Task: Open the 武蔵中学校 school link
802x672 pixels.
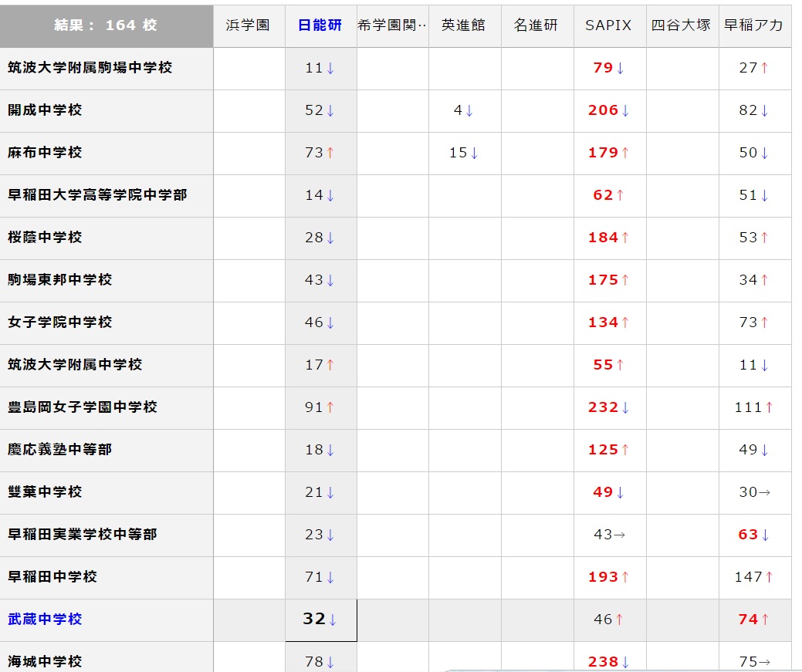Action: (45, 620)
